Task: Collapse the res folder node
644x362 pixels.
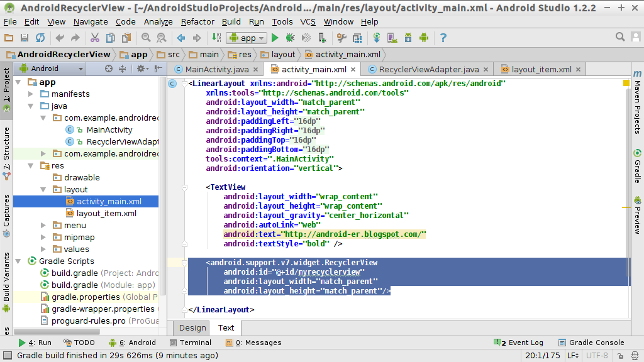Action: click(x=30, y=165)
